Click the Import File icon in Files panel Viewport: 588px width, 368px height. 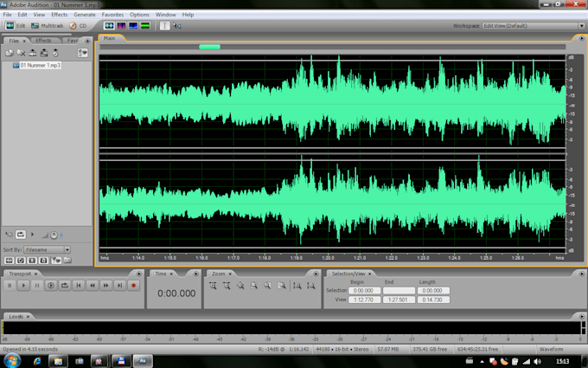(x=10, y=54)
